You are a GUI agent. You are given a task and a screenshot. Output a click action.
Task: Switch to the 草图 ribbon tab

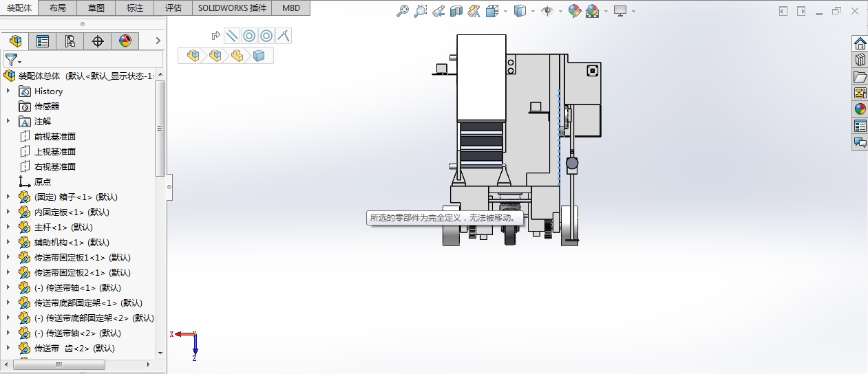point(96,8)
